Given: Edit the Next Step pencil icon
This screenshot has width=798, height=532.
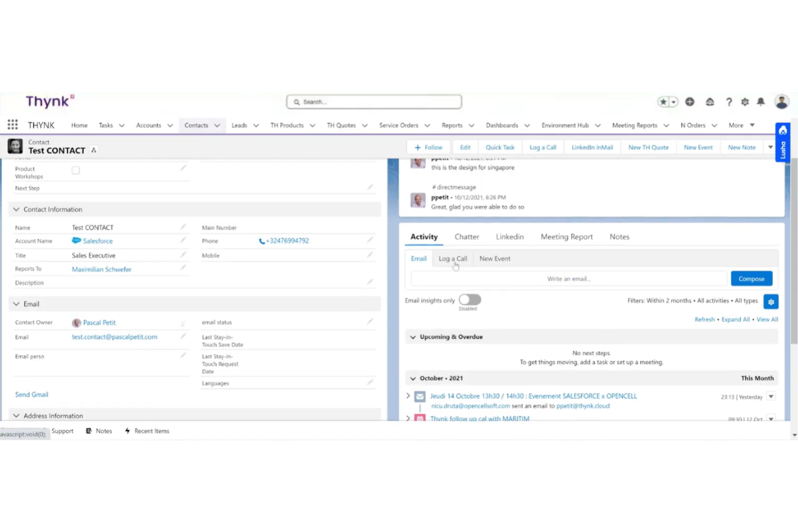Looking at the screenshot, I should pyautogui.click(x=370, y=187).
